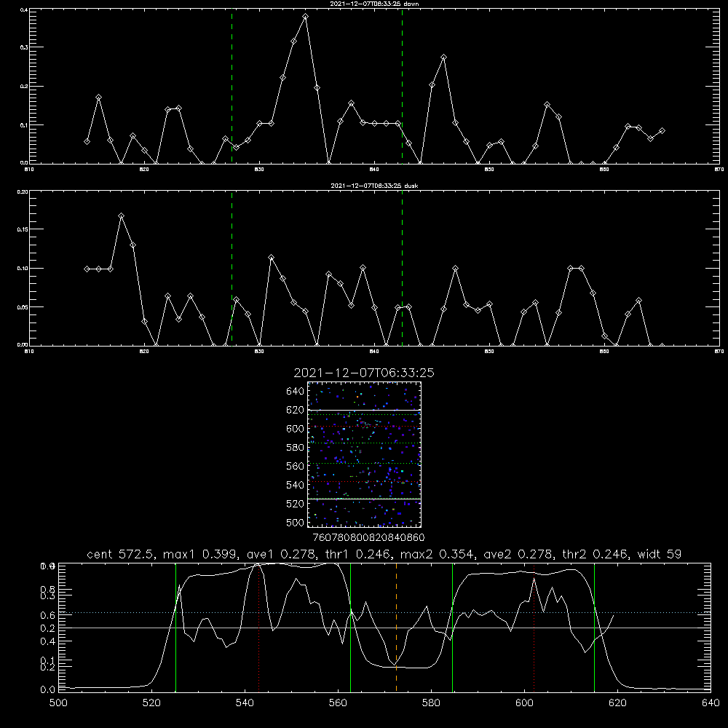
Task: Select the left green dashed line in dusk plot
Action: pos(232,269)
